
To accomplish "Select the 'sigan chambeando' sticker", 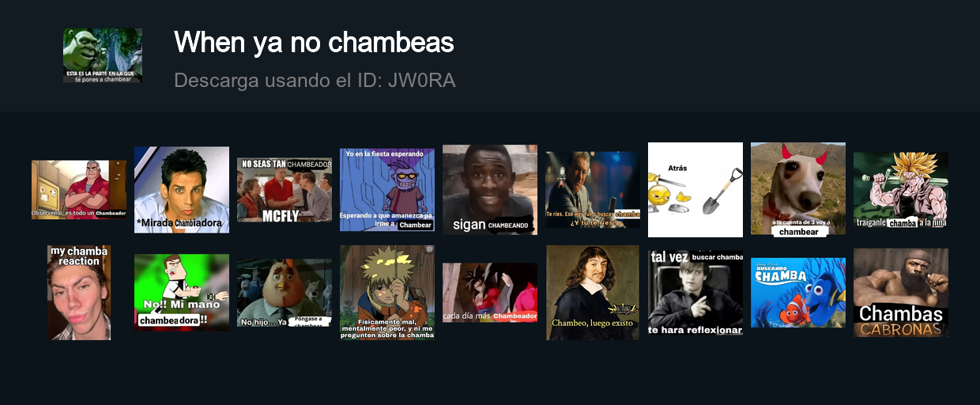I will tap(490, 190).
